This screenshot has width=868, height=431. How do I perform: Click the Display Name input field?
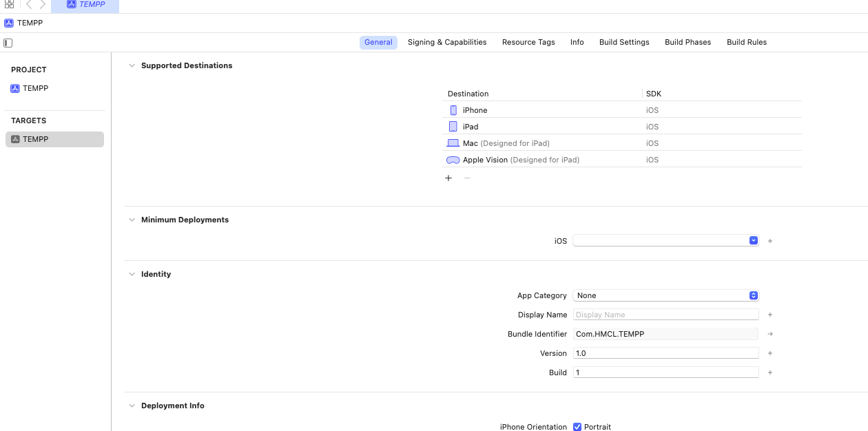click(x=665, y=315)
